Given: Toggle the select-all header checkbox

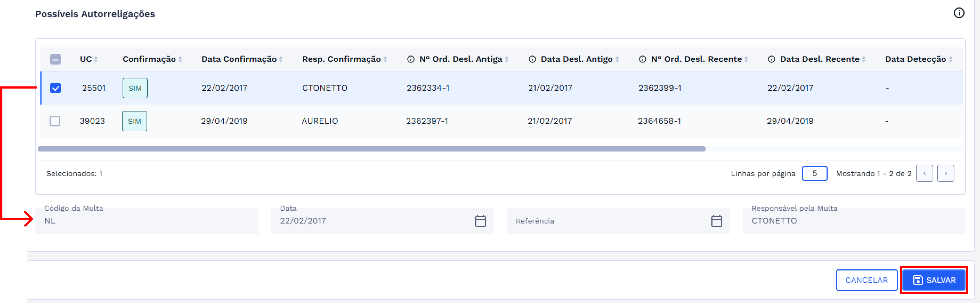Looking at the screenshot, I should pos(55,59).
